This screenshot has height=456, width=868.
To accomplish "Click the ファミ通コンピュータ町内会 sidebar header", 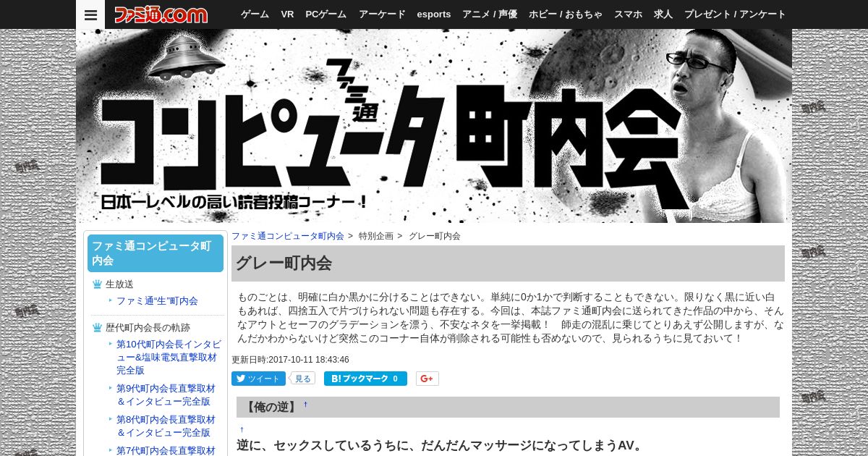I will tap(156, 253).
